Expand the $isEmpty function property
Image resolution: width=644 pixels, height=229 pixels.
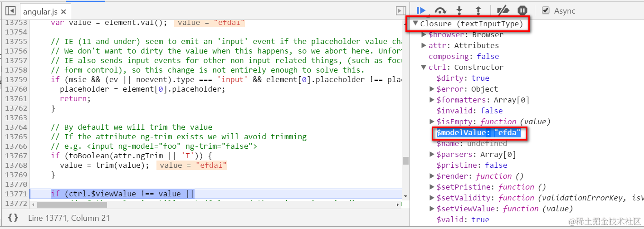pos(432,122)
